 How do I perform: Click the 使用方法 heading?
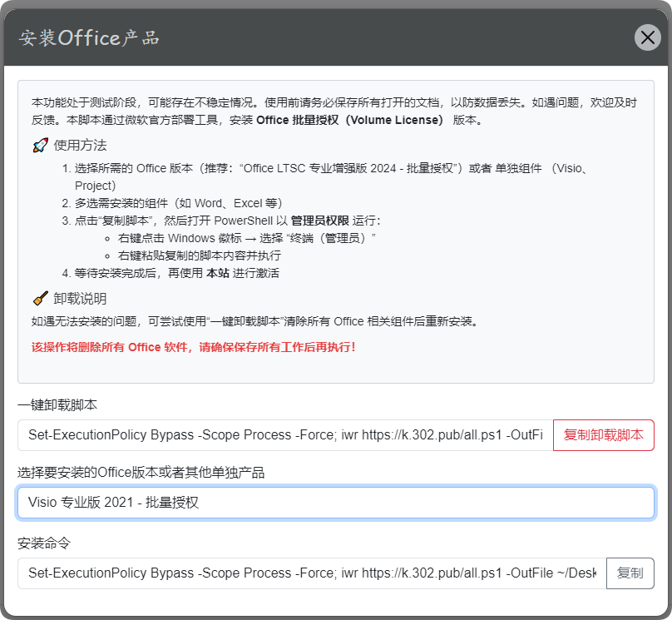pos(80,146)
